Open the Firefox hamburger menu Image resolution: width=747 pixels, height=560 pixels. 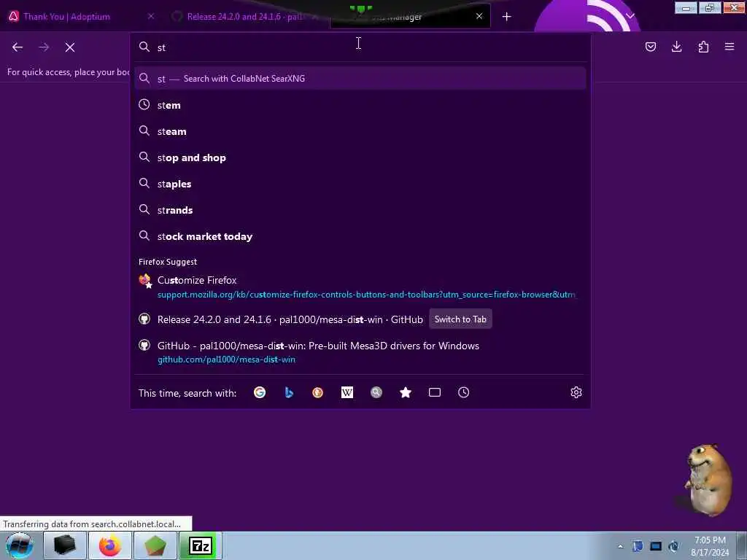[729, 47]
